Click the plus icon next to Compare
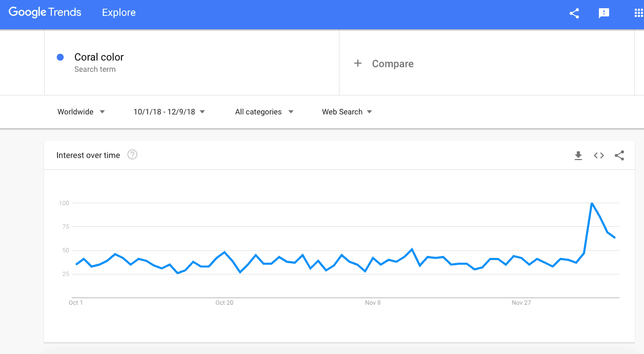The height and width of the screenshot is (354, 644). 357,63
